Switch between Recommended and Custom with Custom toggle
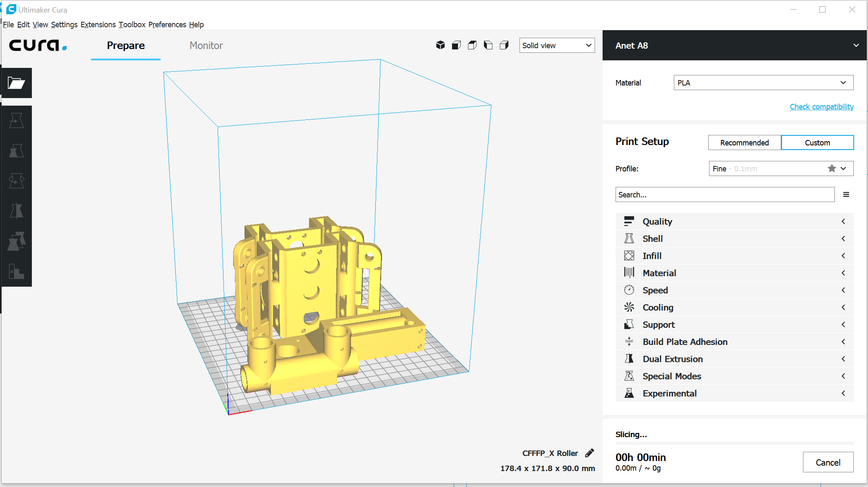This screenshot has width=868, height=487. [817, 142]
